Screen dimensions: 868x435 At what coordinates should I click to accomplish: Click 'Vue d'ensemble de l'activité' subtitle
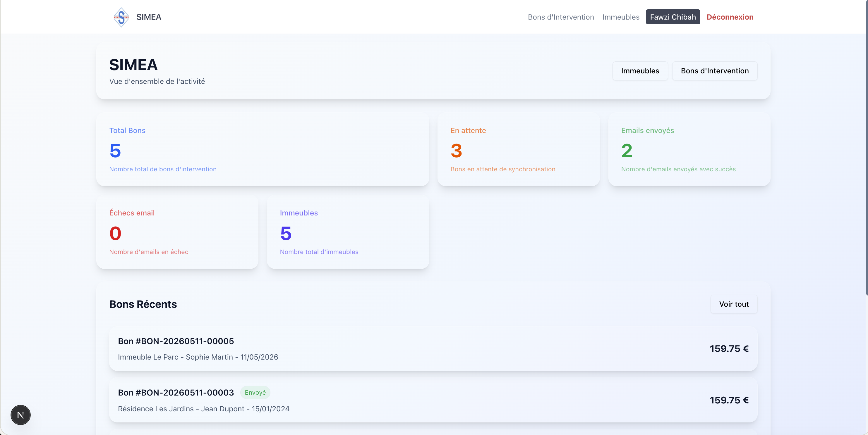tap(157, 82)
